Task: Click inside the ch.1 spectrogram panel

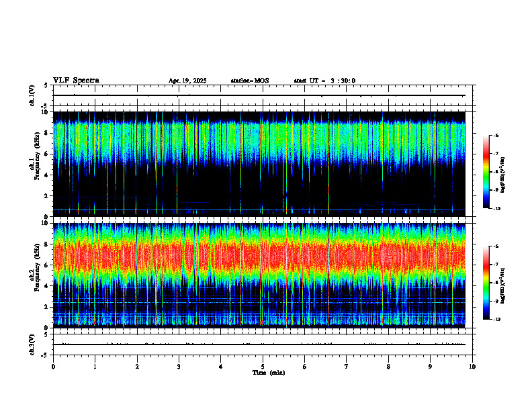Action: (x=259, y=164)
